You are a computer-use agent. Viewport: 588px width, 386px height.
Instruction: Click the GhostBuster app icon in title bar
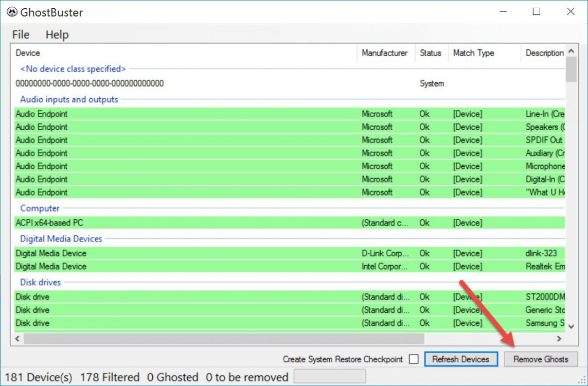12,12
